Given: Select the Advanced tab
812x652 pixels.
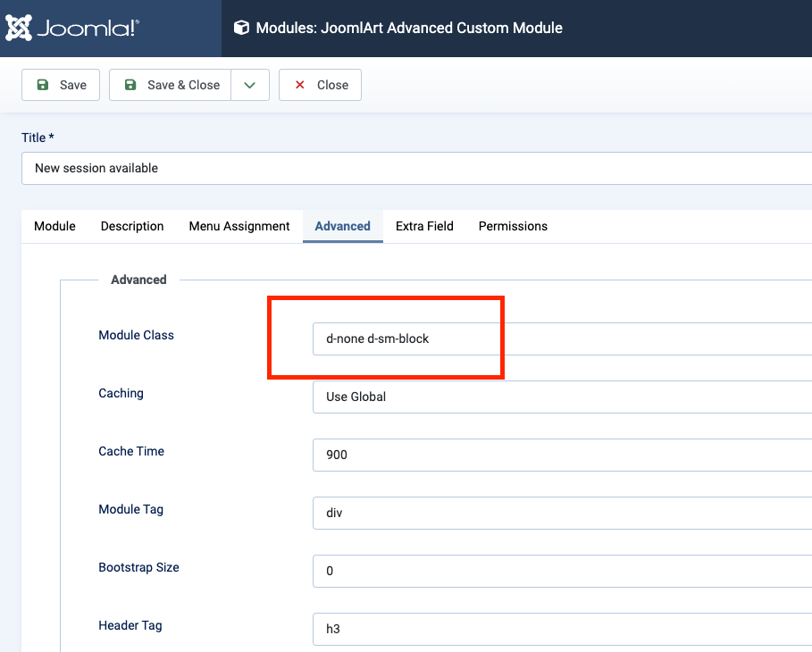Looking at the screenshot, I should coord(342,226).
